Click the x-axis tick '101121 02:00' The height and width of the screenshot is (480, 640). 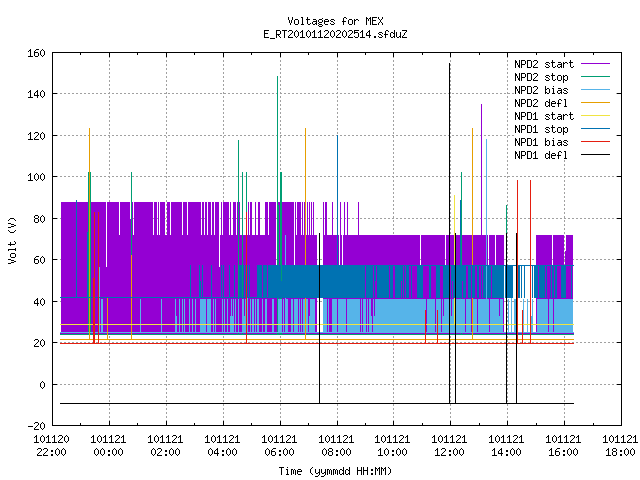point(165,446)
